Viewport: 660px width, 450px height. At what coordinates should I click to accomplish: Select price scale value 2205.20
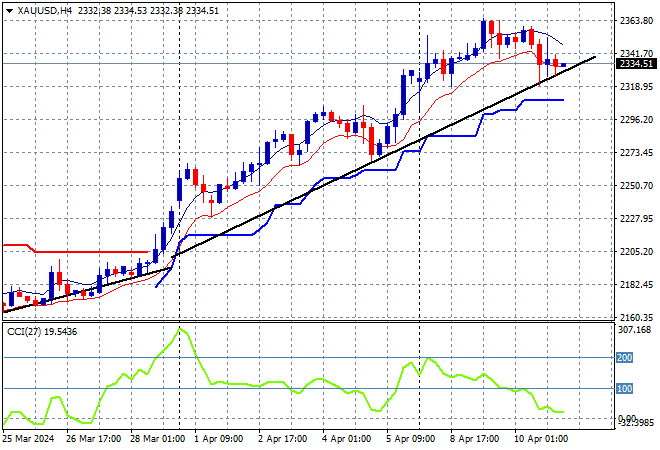tap(636, 251)
